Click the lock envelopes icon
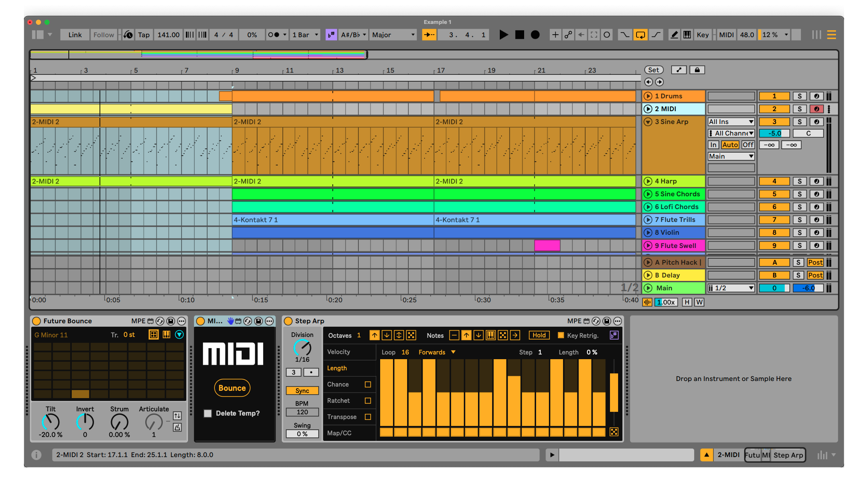This screenshot has width=868, height=499. [x=697, y=70]
